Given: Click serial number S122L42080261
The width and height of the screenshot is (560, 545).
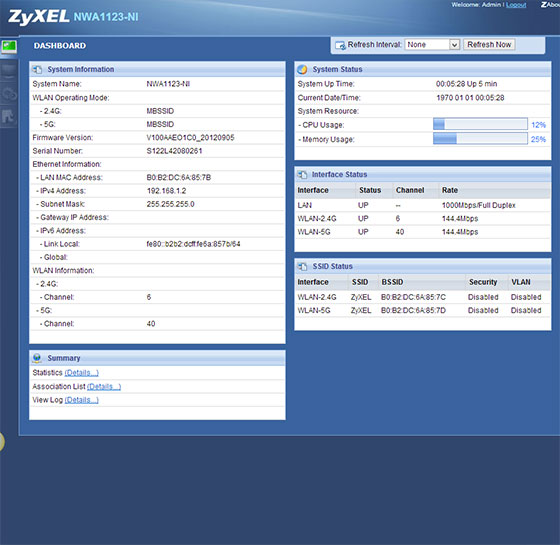Looking at the screenshot, I should (x=174, y=151).
